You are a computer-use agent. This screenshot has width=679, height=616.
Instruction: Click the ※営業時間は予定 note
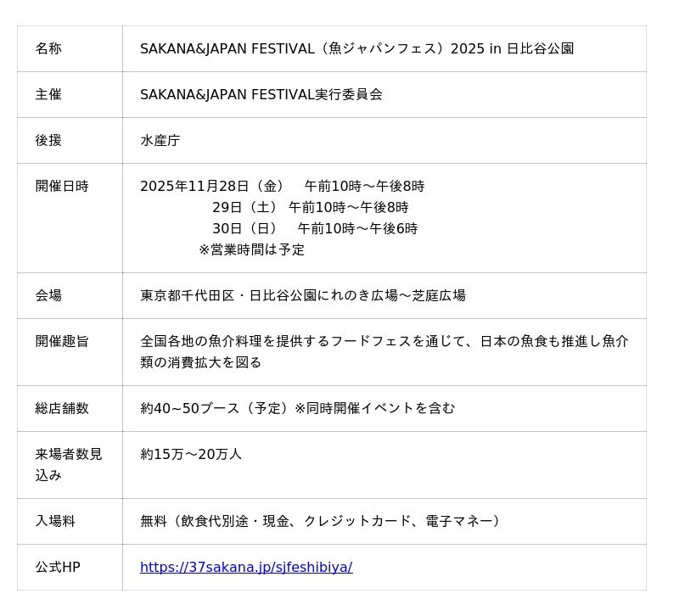(251, 249)
